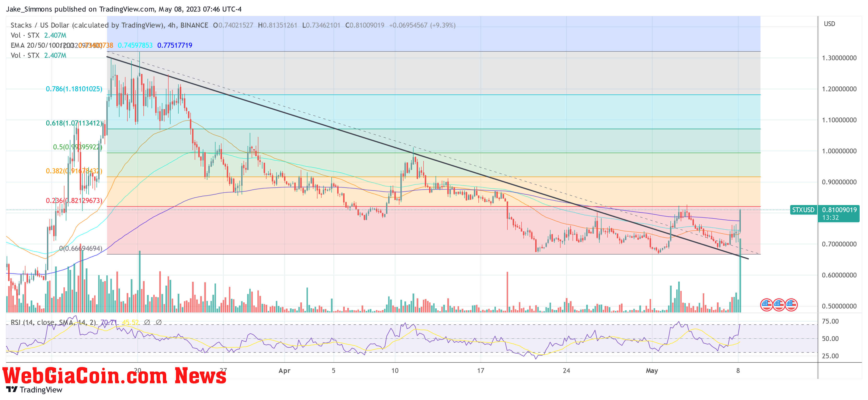
Task: Click the Stacks / US Dollar chart title
Action: pos(109,25)
